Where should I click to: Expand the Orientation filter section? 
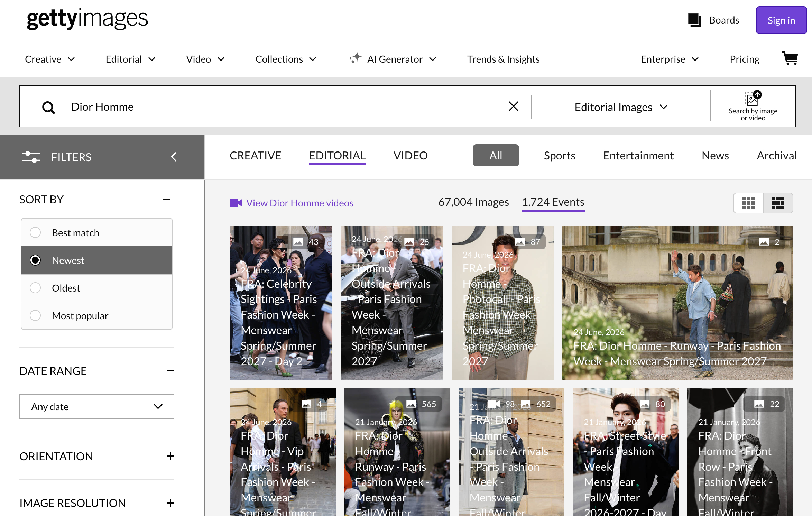(x=170, y=456)
